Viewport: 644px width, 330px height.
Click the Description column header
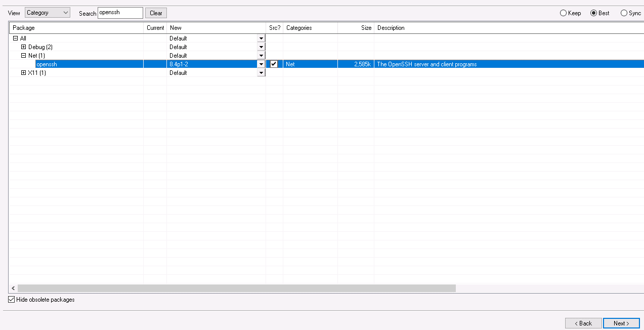(509, 28)
